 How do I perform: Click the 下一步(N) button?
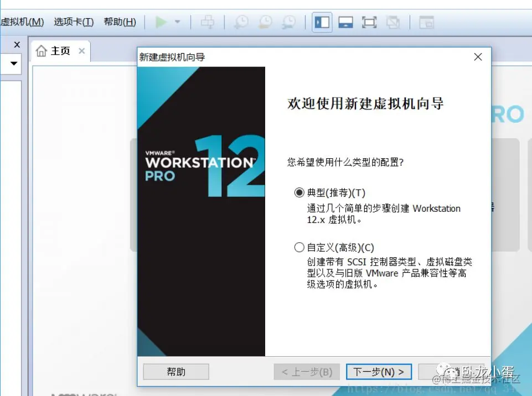[x=379, y=372]
